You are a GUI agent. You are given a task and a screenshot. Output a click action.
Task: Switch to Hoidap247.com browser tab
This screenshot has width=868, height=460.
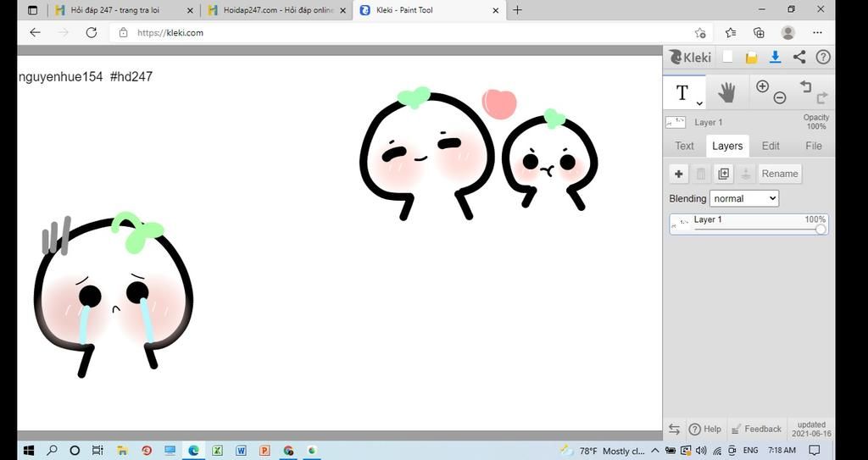pos(275,10)
